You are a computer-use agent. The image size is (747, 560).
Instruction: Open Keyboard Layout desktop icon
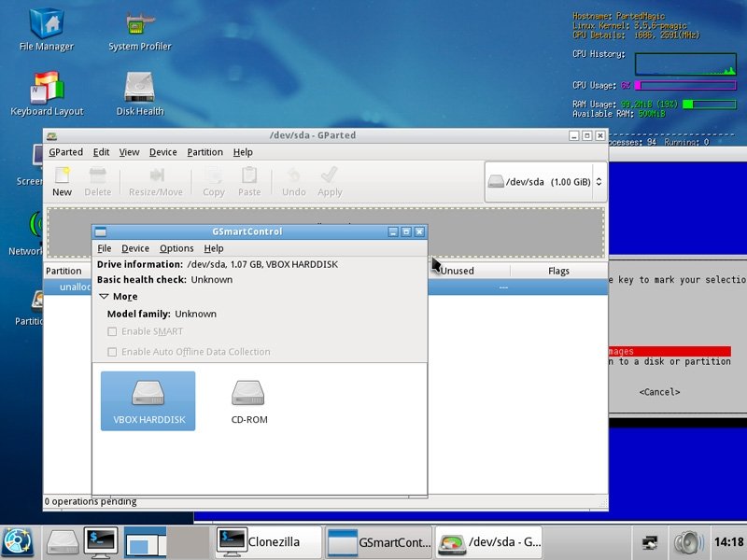pyautogui.click(x=47, y=94)
